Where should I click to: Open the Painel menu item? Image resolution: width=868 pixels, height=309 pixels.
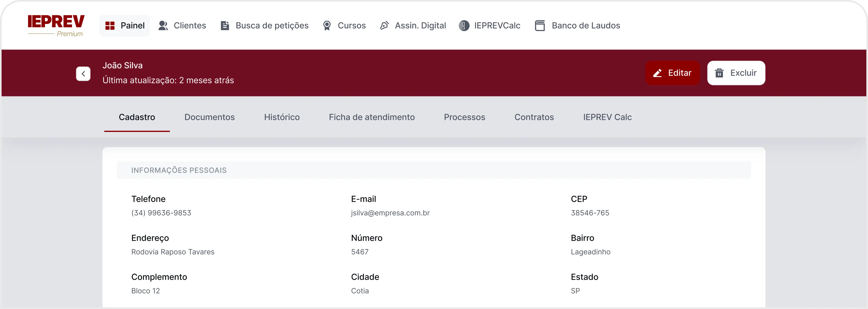pos(124,26)
